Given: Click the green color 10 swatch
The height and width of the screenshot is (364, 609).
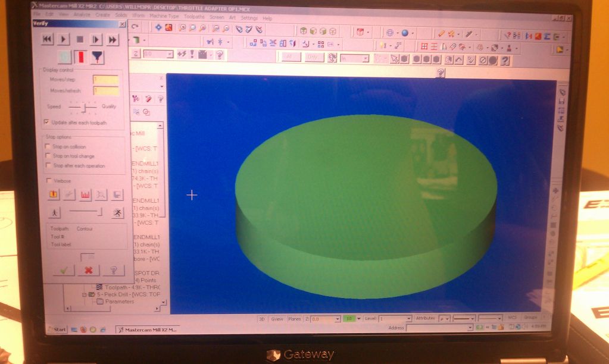Looking at the screenshot, I should pos(349,319).
